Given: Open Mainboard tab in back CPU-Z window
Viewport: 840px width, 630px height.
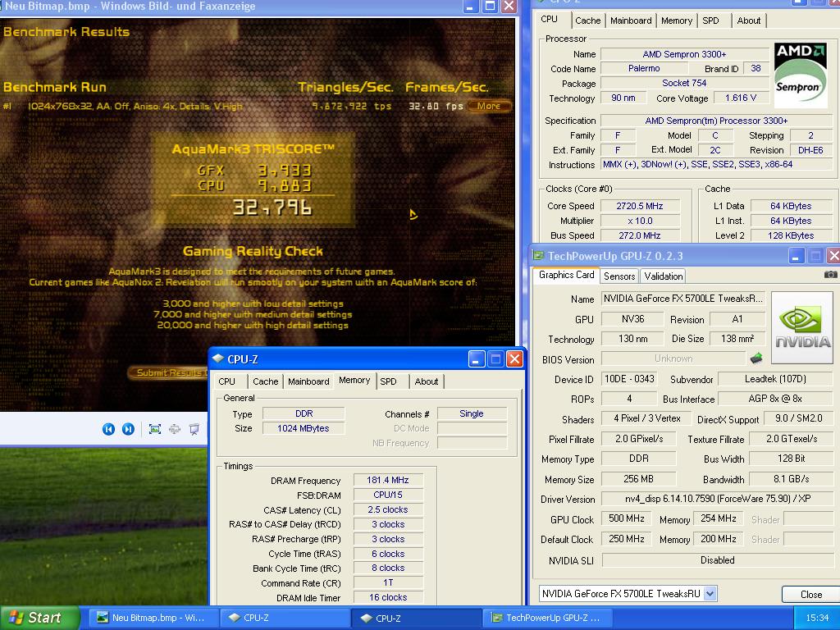Looking at the screenshot, I should 631,21.
